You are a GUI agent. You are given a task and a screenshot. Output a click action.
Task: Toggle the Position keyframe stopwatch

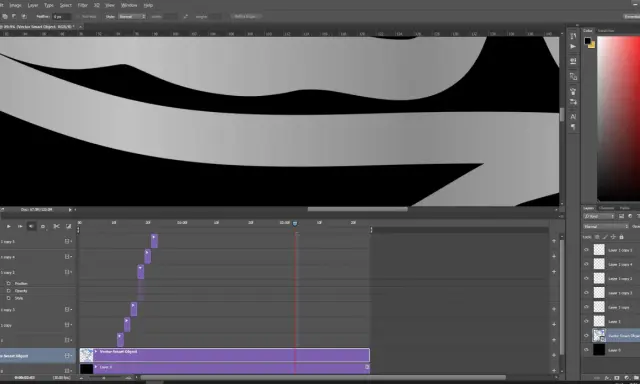point(9,283)
